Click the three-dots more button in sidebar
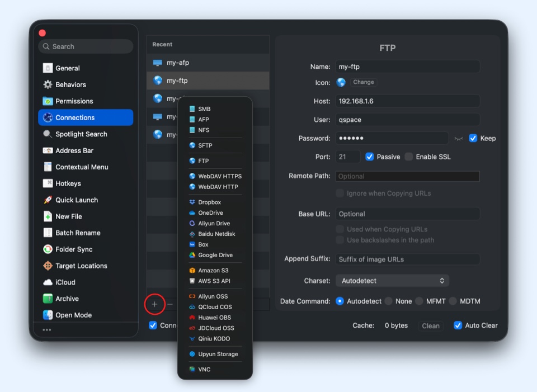 pyautogui.click(x=47, y=330)
